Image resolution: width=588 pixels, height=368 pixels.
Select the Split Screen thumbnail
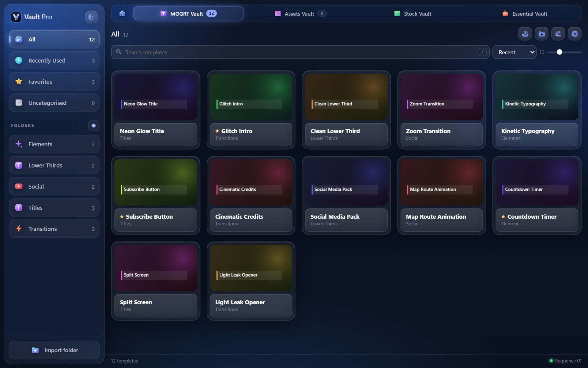[x=156, y=268]
